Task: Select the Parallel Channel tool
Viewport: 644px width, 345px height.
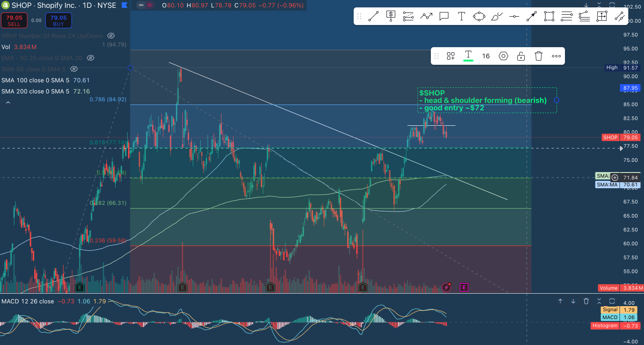Action: click(619, 16)
